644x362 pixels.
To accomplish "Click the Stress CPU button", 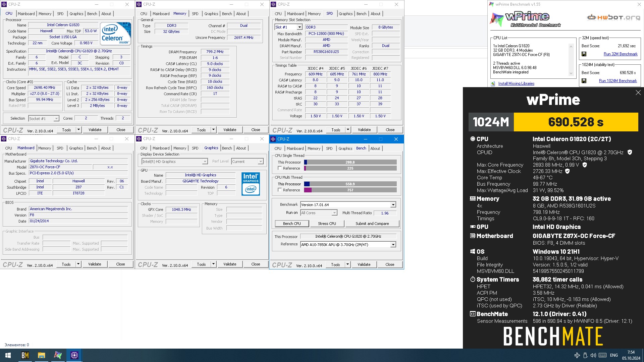I will (x=327, y=224).
